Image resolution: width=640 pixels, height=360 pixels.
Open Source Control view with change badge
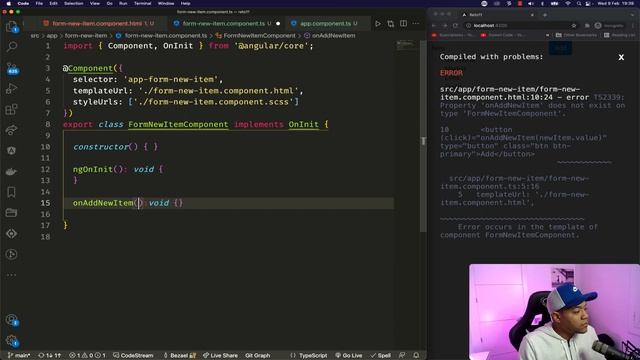(12, 68)
